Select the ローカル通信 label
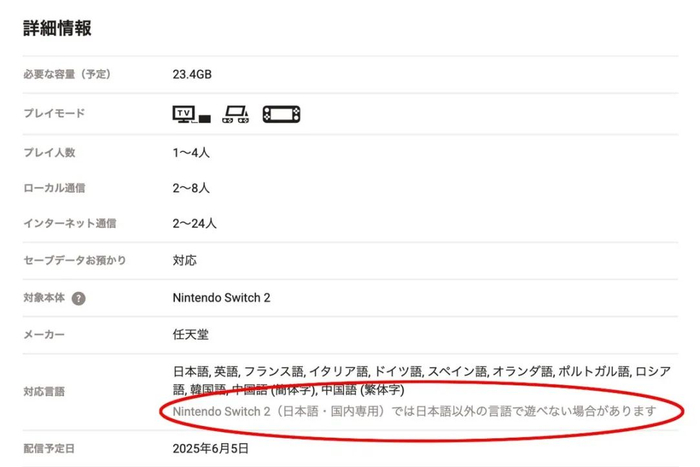Image resolution: width=700 pixels, height=467 pixels. tap(54, 188)
